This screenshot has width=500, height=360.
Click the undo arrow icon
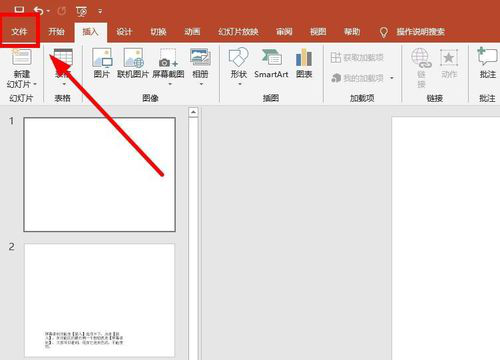38,11
